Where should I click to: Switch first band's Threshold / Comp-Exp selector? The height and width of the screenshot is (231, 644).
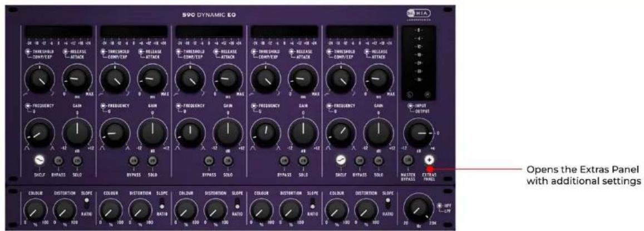click(x=28, y=52)
